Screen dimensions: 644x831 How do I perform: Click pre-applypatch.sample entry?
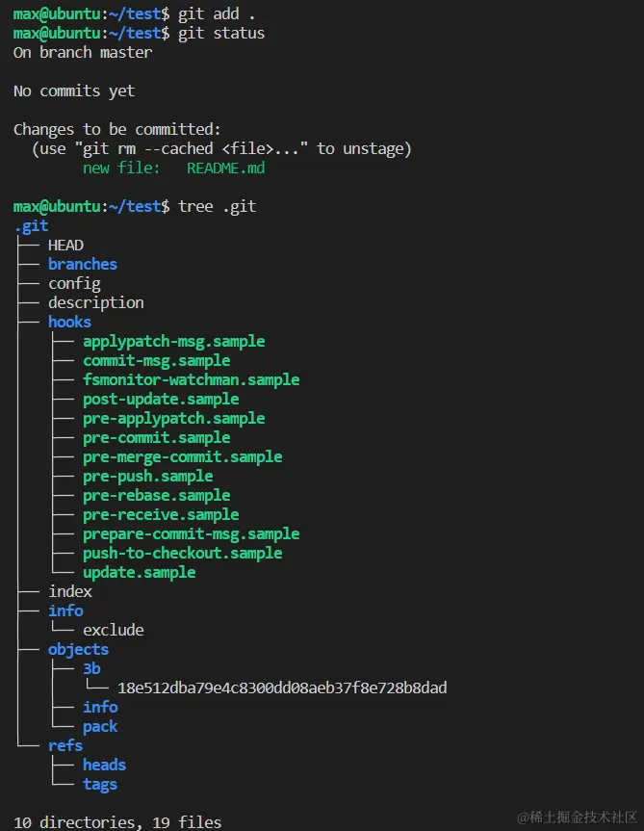[173, 418]
